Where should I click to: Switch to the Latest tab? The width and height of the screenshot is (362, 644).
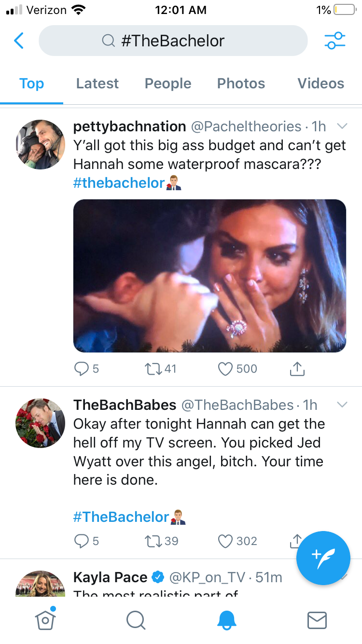click(x=97, y=84)
